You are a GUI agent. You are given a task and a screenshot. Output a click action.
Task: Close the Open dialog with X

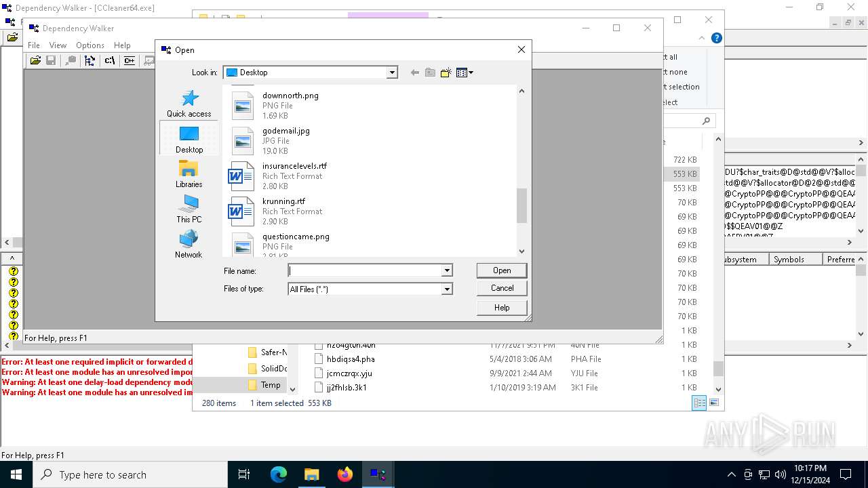521,49
